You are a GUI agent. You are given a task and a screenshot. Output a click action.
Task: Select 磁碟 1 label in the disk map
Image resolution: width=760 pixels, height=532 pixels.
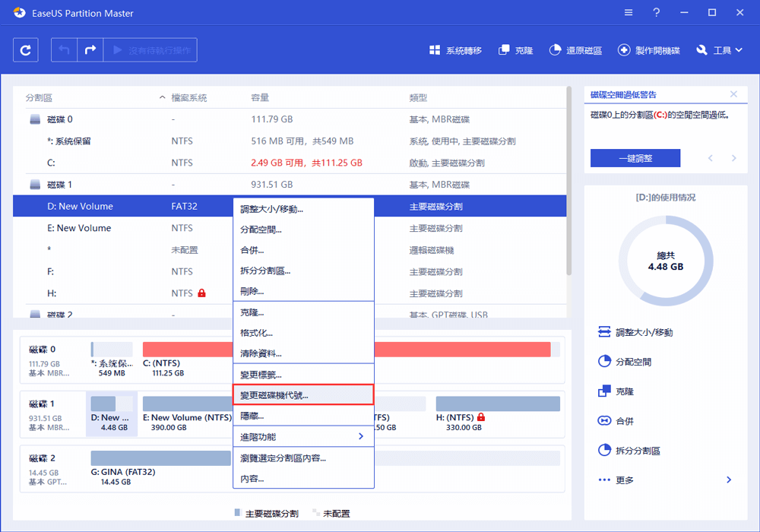42,404
